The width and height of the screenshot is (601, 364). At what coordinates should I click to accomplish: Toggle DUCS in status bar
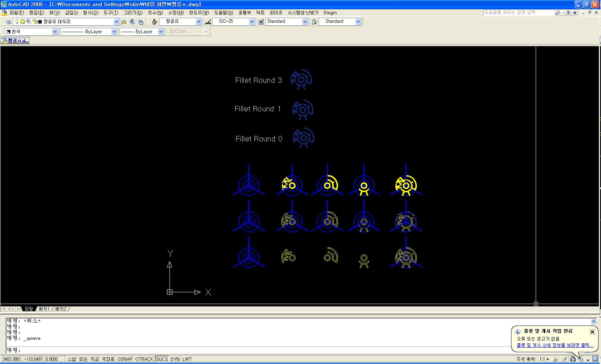(x=162, y=359)
